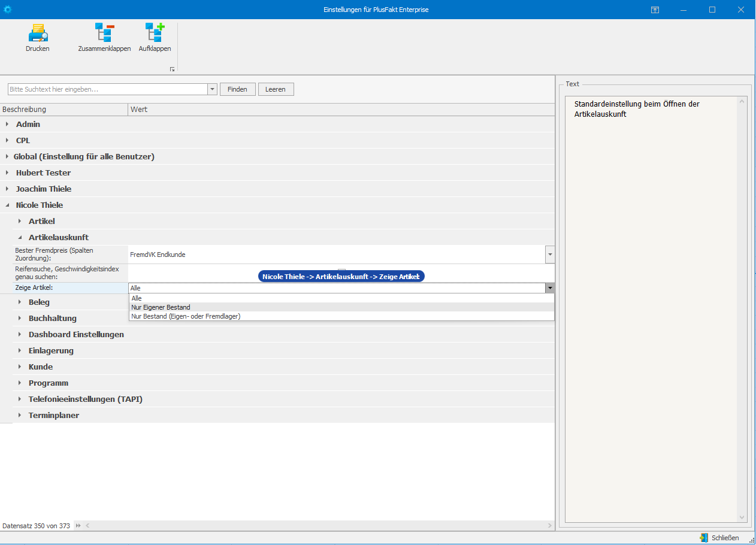This screenshot has height=545, width=756.
Task: Expand the Artikel subgroup
Action: 20,222
